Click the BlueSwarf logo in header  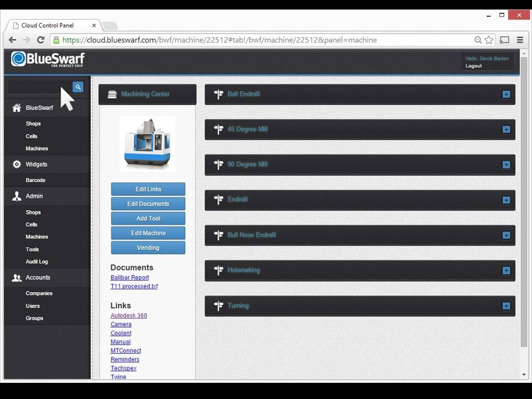point(48,59)
